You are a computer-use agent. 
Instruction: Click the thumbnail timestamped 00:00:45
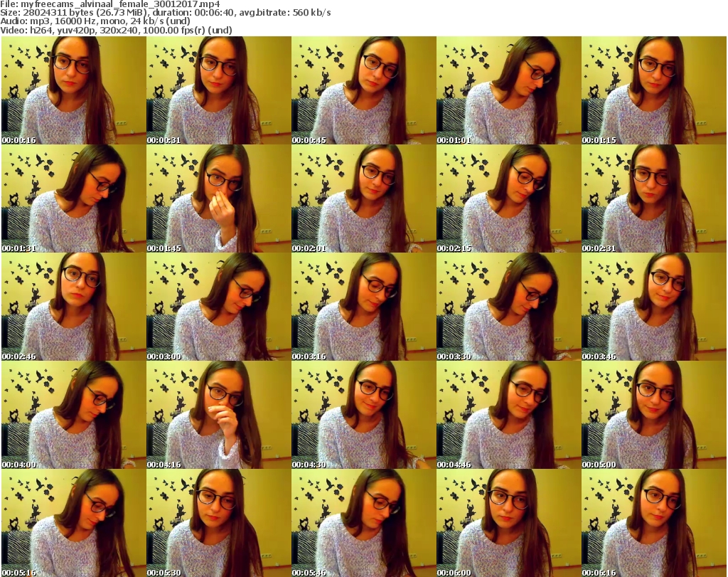pos(363,90)
